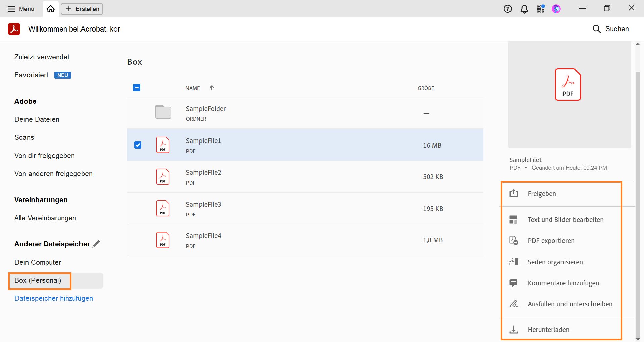Click the Home icon tab
The width and height of the screenshot is (644, 342).
51,9
